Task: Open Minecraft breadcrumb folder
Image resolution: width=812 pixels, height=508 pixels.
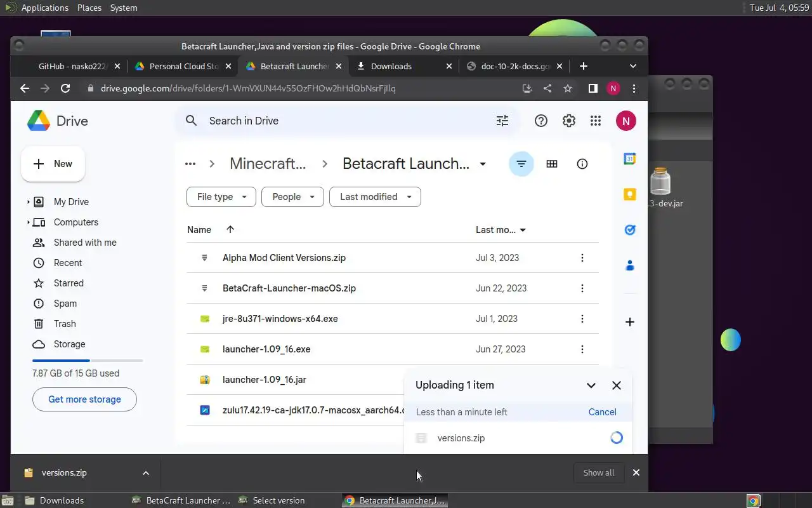Action: [x=268, y=164]
